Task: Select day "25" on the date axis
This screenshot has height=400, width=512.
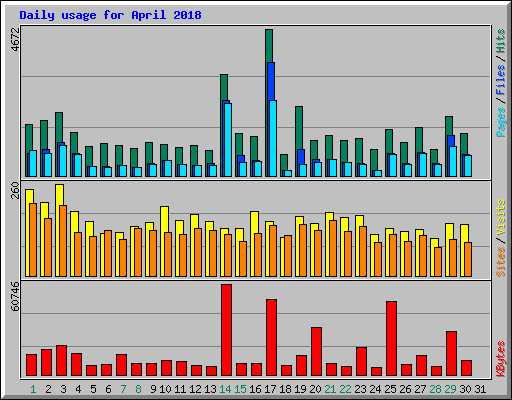Action: [390, 389]
